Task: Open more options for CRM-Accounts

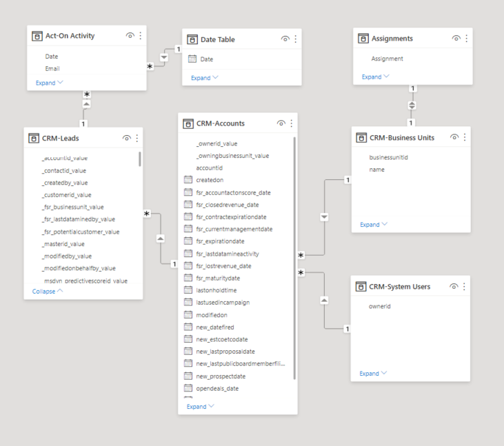Action: 291,123
